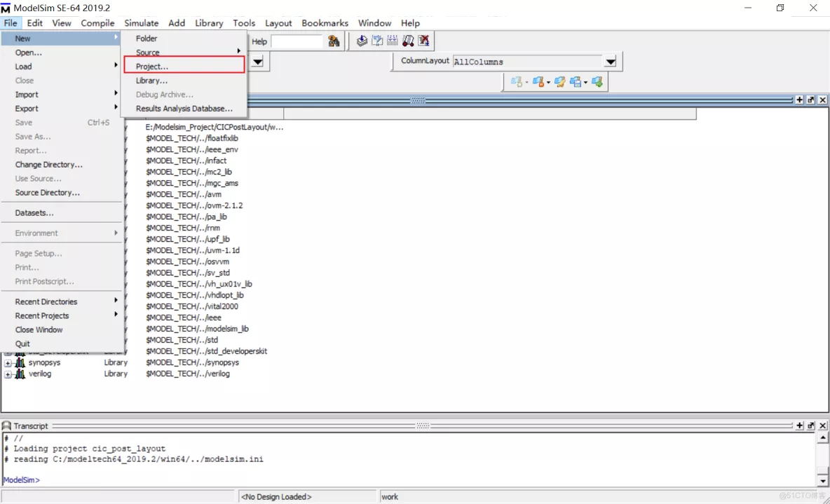Expand the synopsys library tree node
Viewport: 830px width, 504px height.
[x=8, y=363]
